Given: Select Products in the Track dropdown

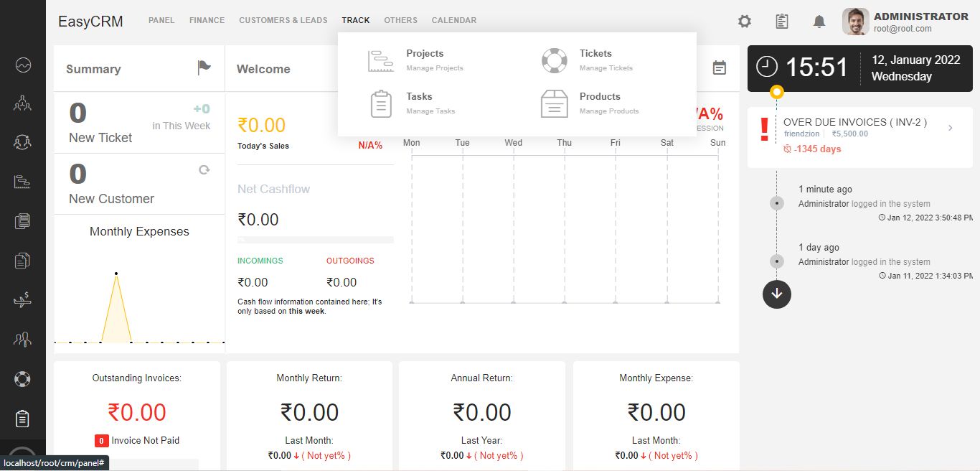Looking at the screenshot, I should 600,96.
